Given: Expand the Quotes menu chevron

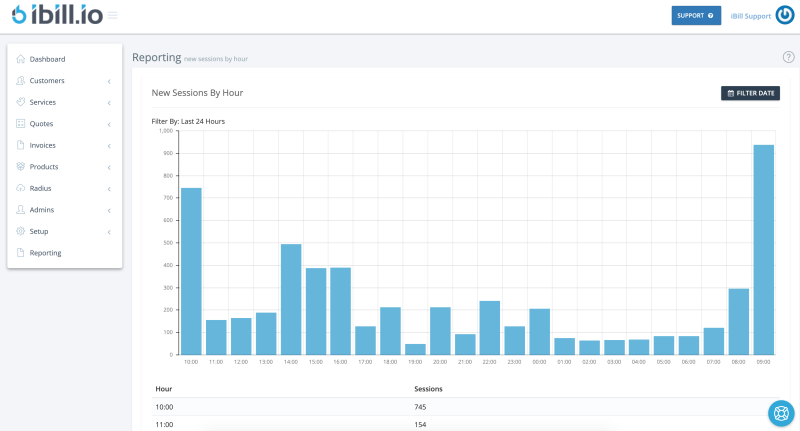Looking at the screenshot, I should click(109, 124).
